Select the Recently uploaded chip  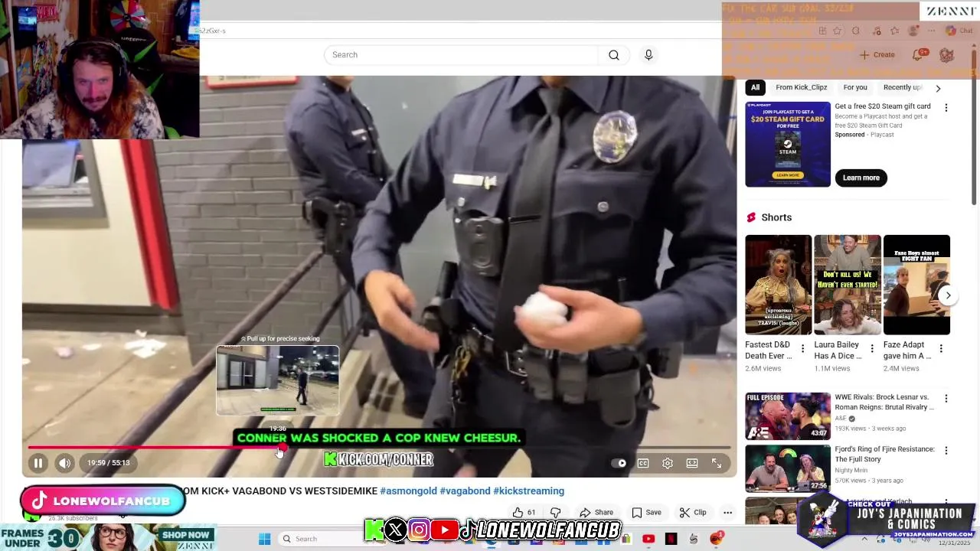[x=903, y=87]
